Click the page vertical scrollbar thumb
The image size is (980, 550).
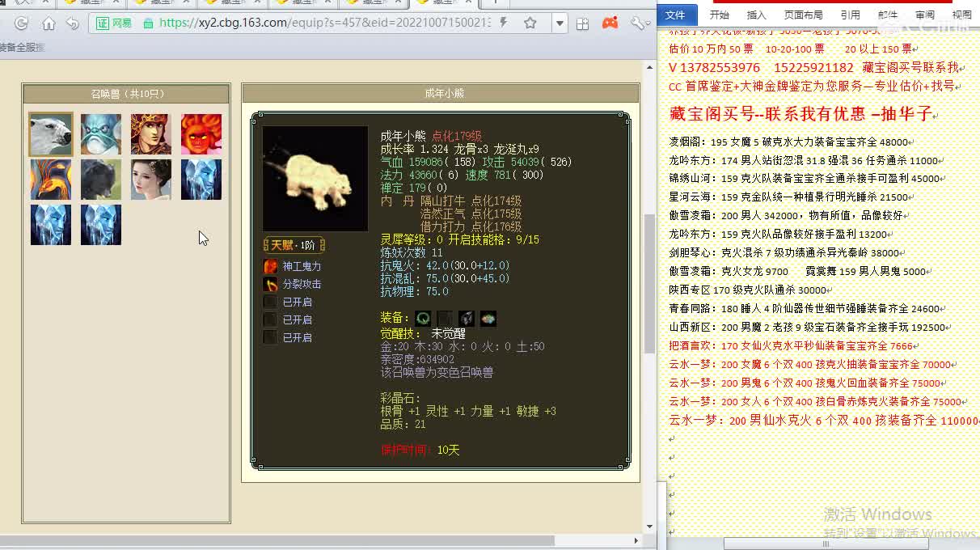pos(649,284)
